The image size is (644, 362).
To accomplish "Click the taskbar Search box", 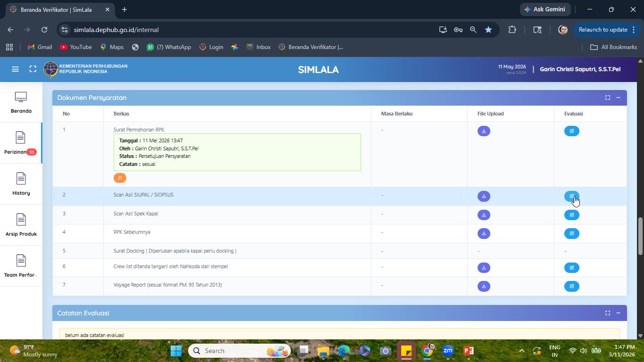I will [x=240, y=351].
